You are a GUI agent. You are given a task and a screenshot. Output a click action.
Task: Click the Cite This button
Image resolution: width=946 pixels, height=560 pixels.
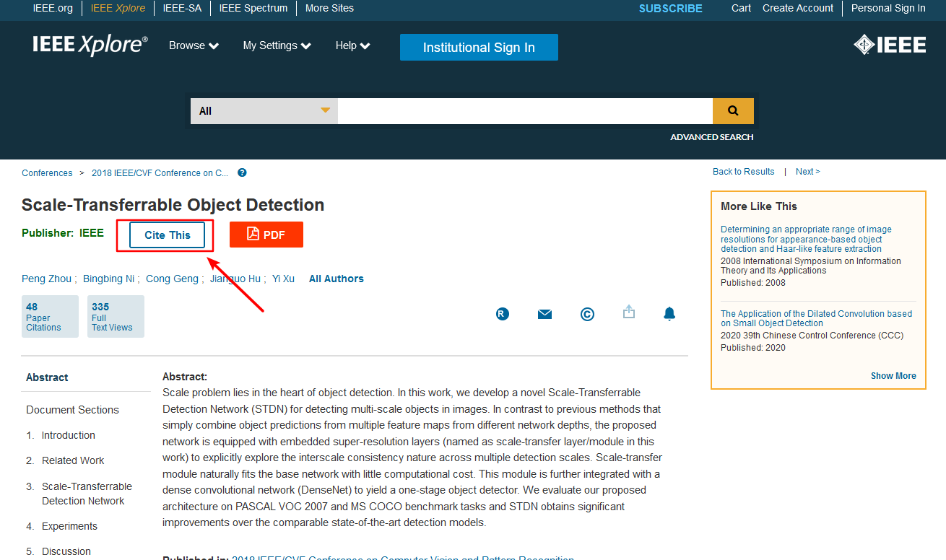(168, 235)
